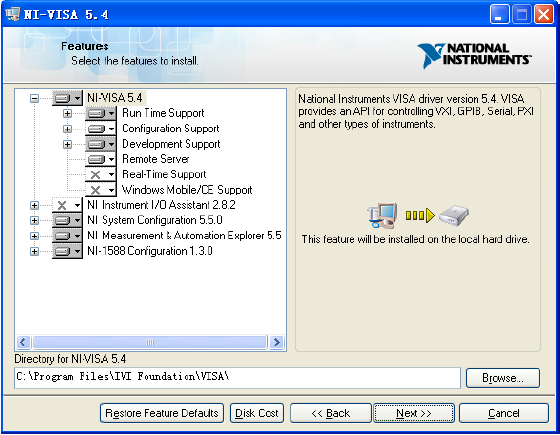
Task: Open the X-marked dropdown for Windows Mobile/CE Support
Action: pyautogui.click(x=101, y=190)
